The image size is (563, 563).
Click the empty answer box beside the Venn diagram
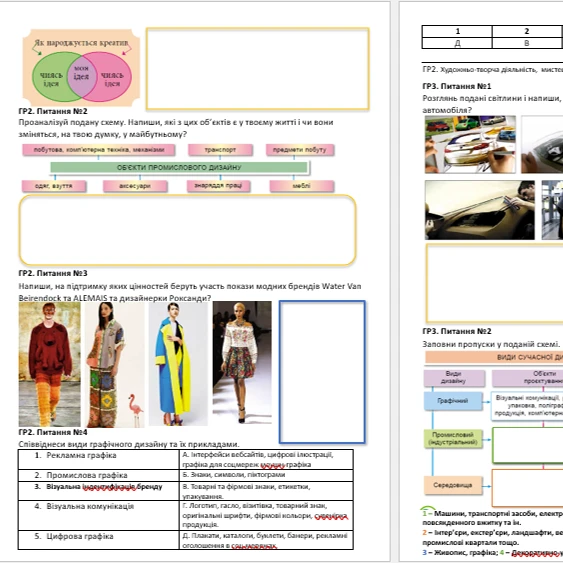257,69
